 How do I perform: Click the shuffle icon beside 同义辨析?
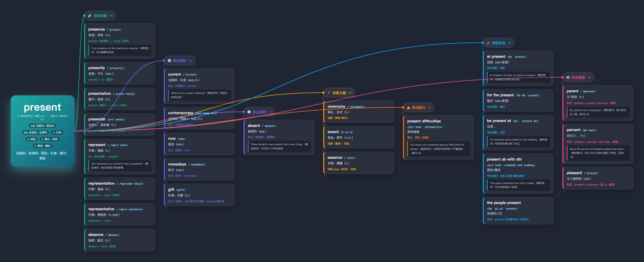(169, 61)
